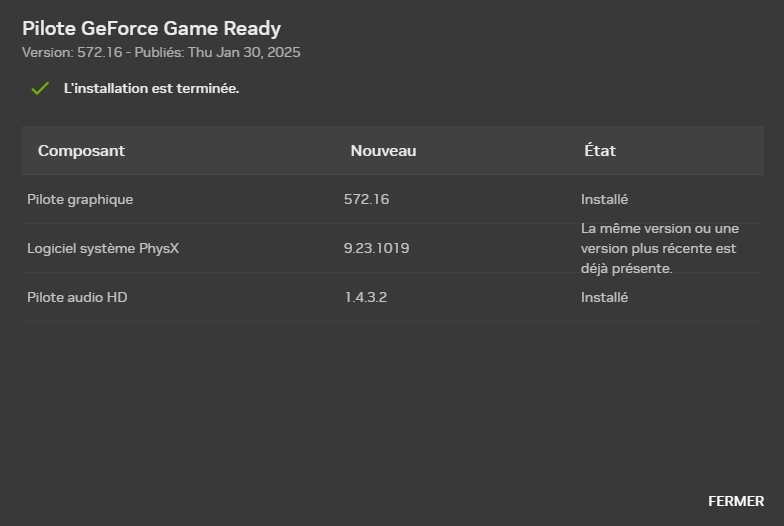Select the Pilote audio HD label
784x526 pixels.
[77, 297]
